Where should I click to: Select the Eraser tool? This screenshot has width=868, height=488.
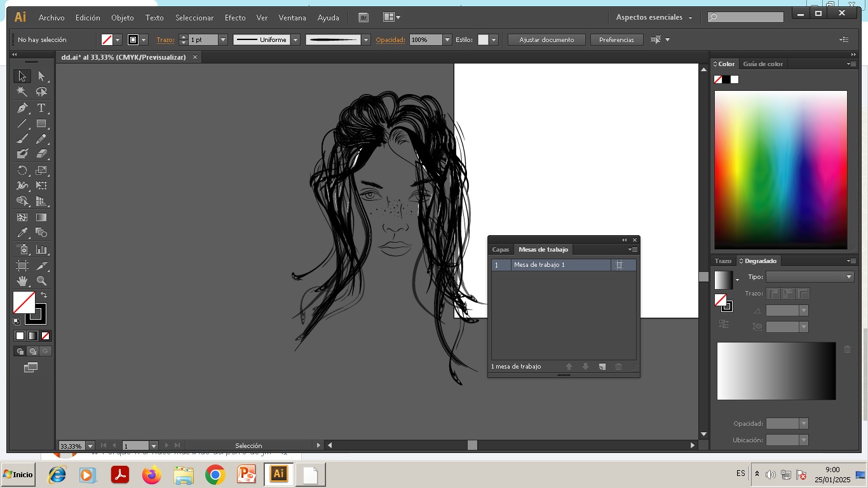click(41, 154)
